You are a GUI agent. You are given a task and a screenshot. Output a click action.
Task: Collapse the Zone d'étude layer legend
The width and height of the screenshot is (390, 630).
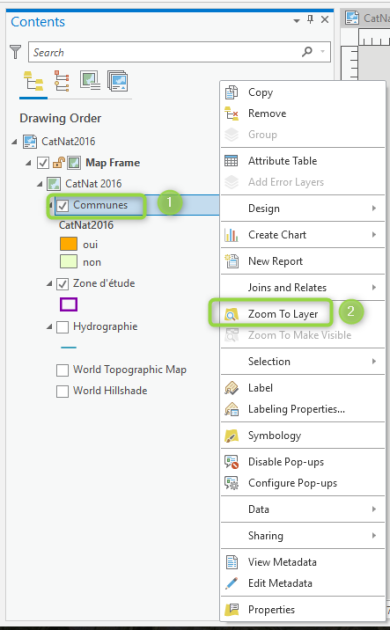[49, 284]
